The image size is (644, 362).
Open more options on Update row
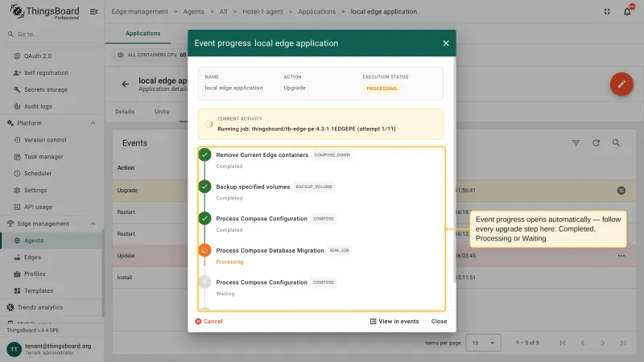point(621,256)
